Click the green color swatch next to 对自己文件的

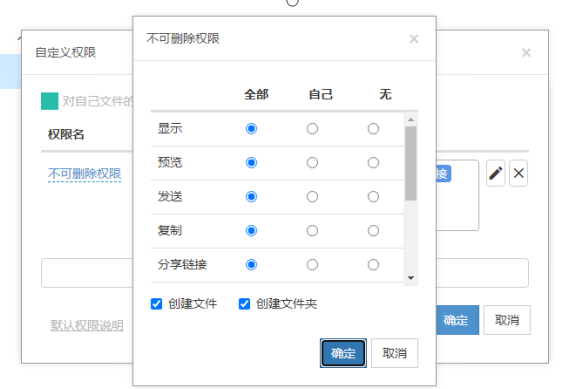[50, 101]
